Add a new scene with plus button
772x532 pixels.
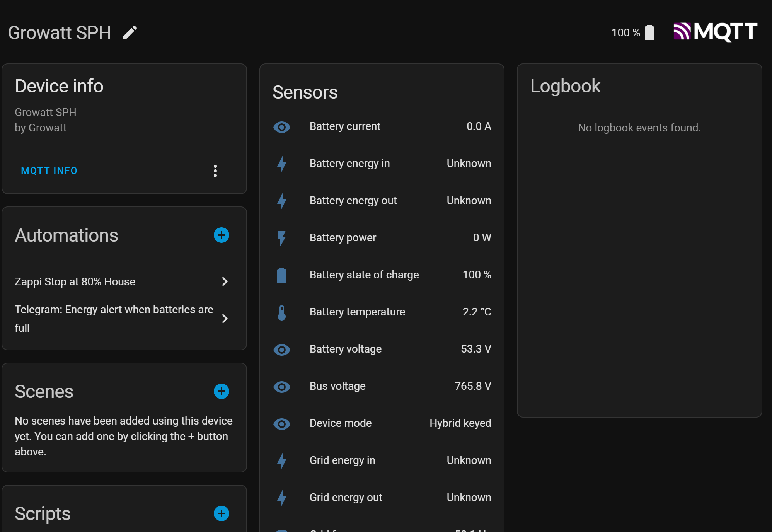pyautogui.click(x=222, y=391)
